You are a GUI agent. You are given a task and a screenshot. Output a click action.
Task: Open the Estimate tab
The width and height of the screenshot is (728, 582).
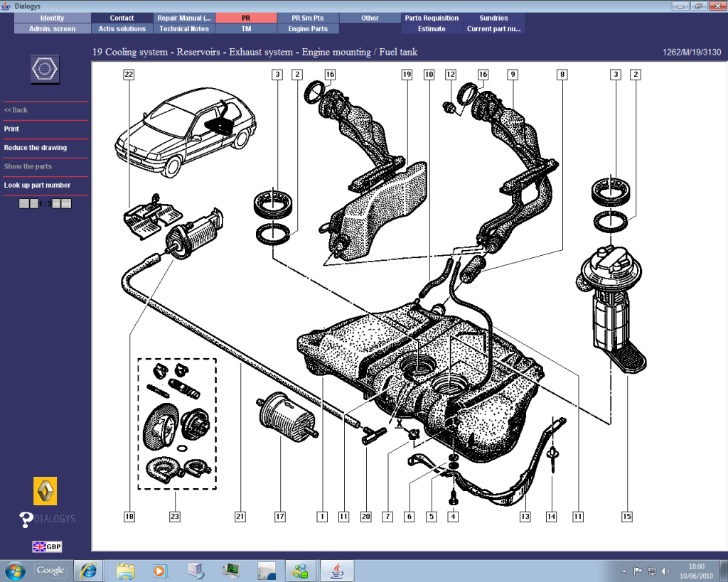[432, 29]
